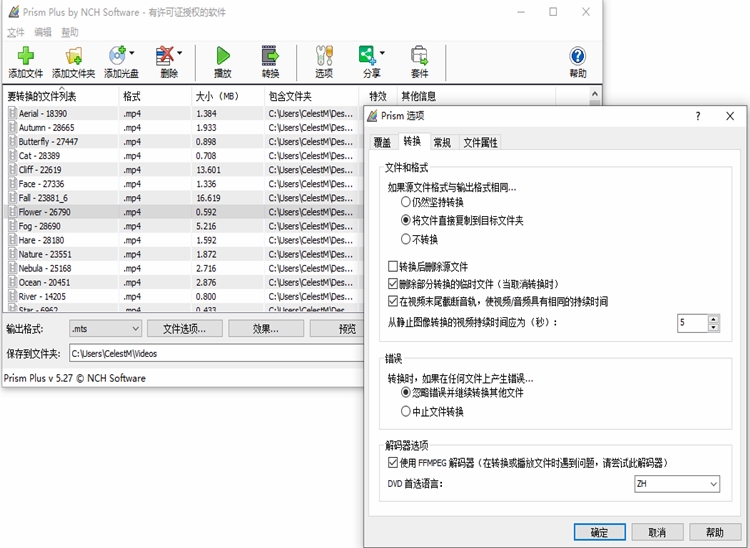Select 中止文件转换 radio button
Screen dimensions: 750x548
[x=406, y=411]
